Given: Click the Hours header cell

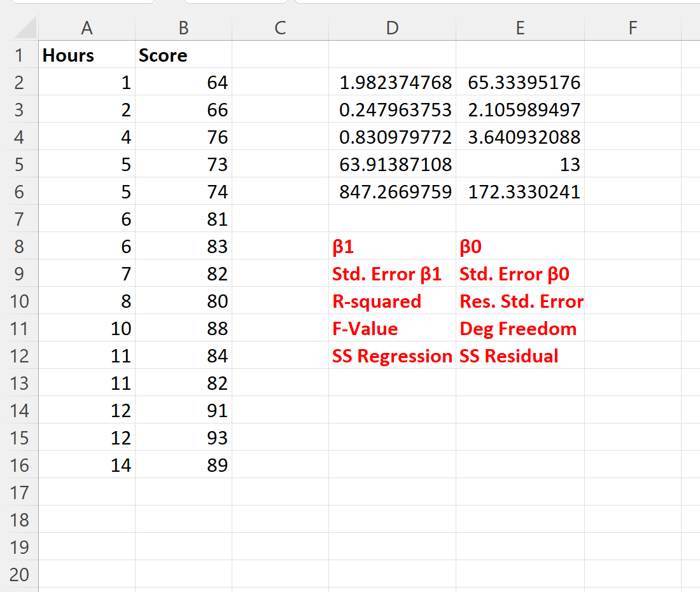Looking at the screenshot, I should [87, 55].
